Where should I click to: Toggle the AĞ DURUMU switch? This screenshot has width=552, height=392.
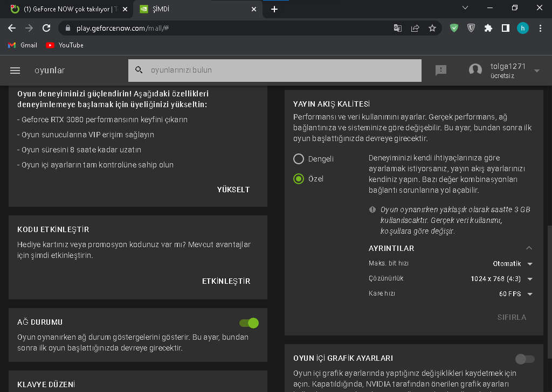point(249,323)
